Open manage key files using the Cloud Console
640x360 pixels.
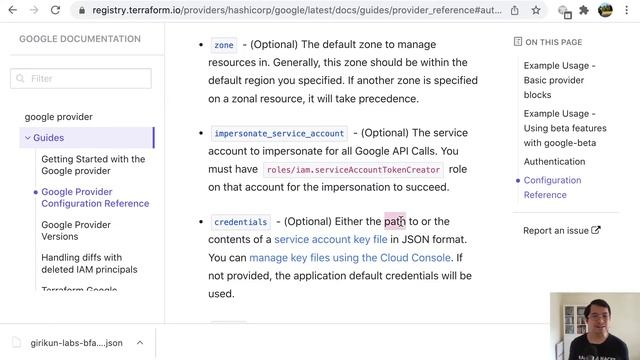tap(350, 258)
